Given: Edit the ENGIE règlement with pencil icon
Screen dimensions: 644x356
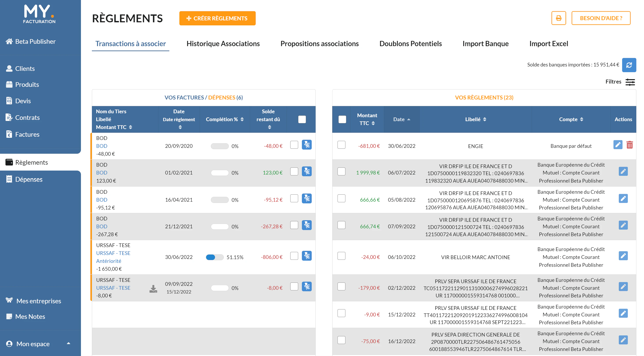Looking at the screenshot, I should 618,145.
